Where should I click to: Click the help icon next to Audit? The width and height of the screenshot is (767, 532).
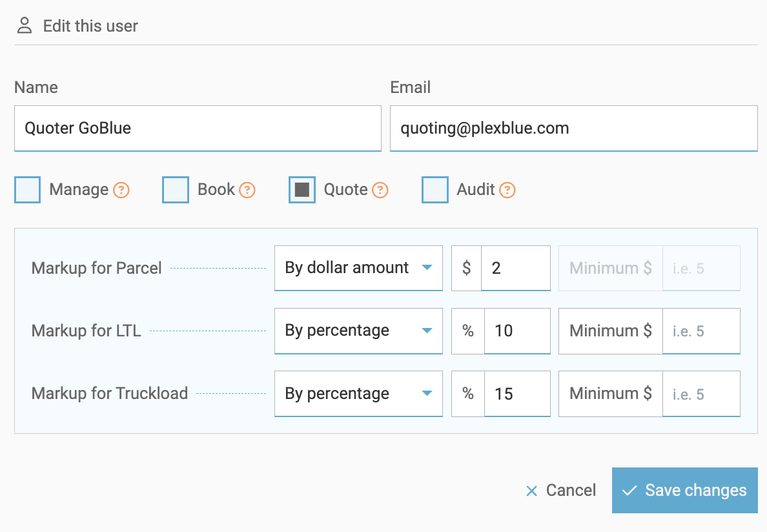point(507,190)
